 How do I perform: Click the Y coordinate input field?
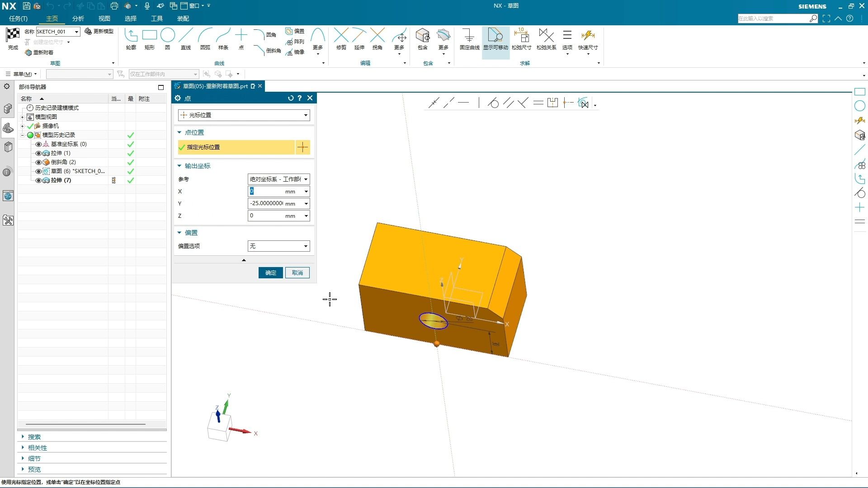tap(267, 203)
